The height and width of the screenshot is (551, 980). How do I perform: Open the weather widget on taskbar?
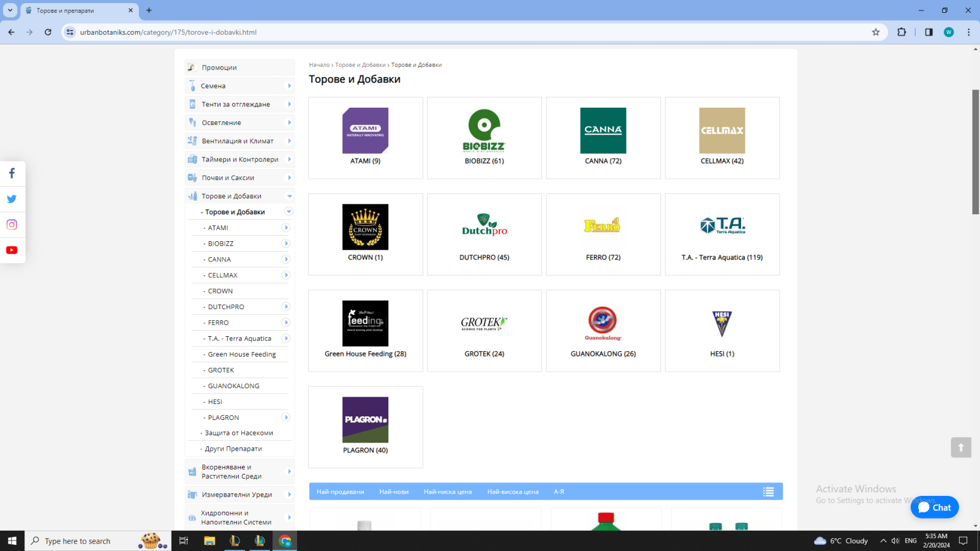tap(841, 541)
